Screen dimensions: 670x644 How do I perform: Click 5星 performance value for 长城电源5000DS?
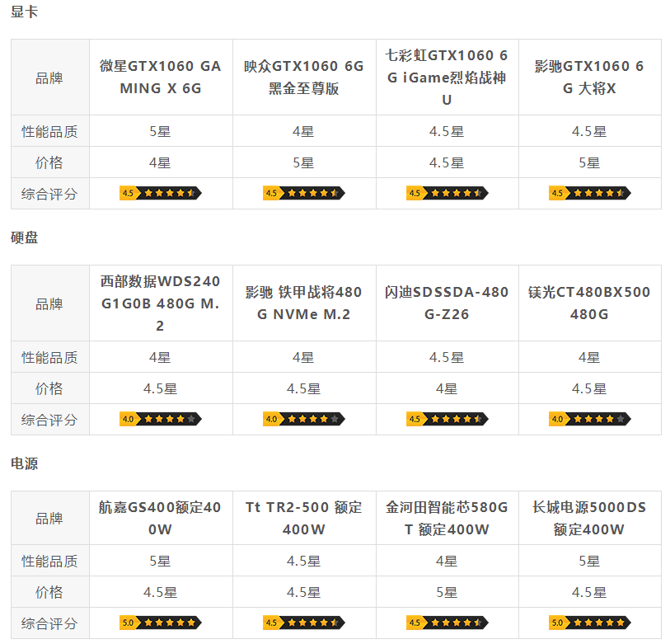590,561
